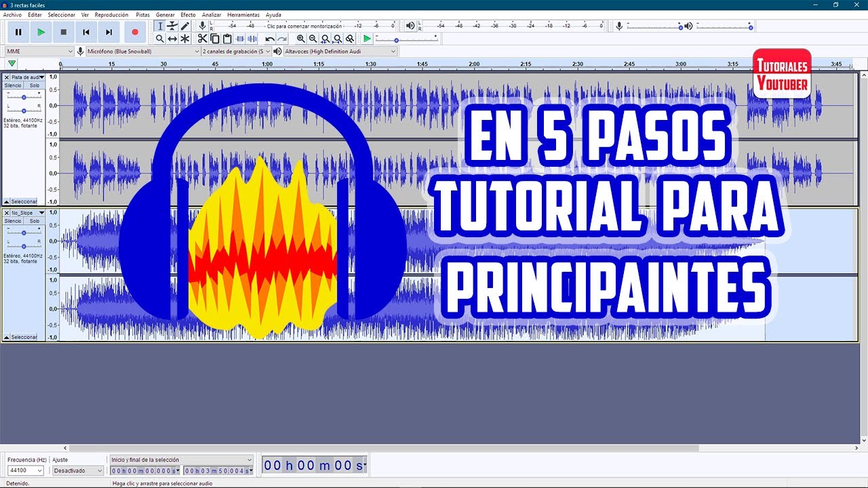Toggle zoom with the last zoom icon
Viewport: 868px width, 488px height.
(x=350, y=39)
